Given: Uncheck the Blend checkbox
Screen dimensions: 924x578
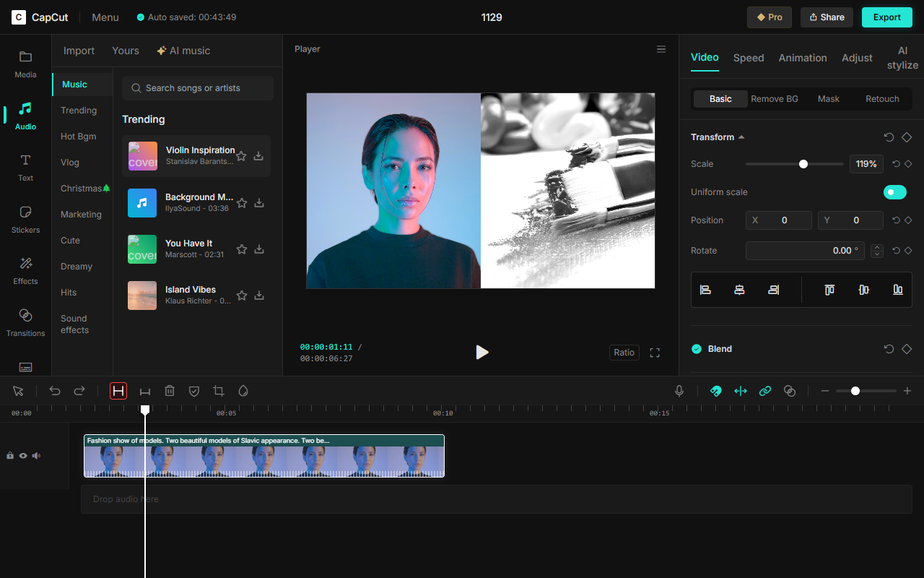Looking at the screenshot, I should [697, 349].
